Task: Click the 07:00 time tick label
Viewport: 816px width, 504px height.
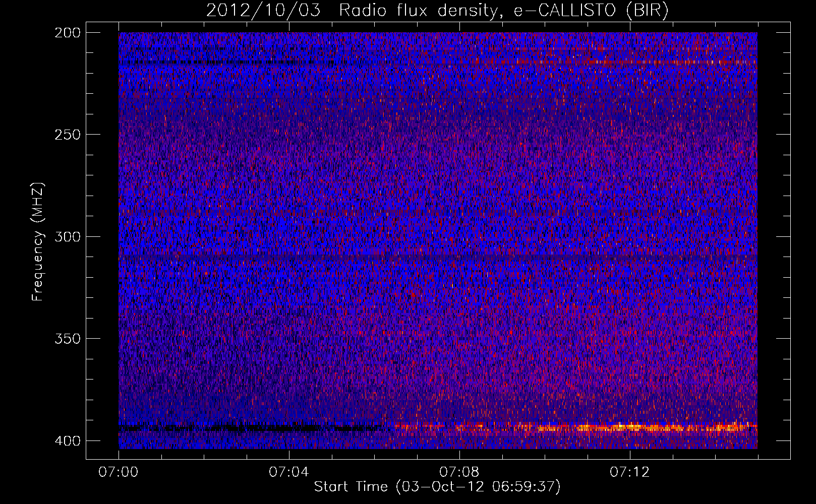Action: click(119, 472)
